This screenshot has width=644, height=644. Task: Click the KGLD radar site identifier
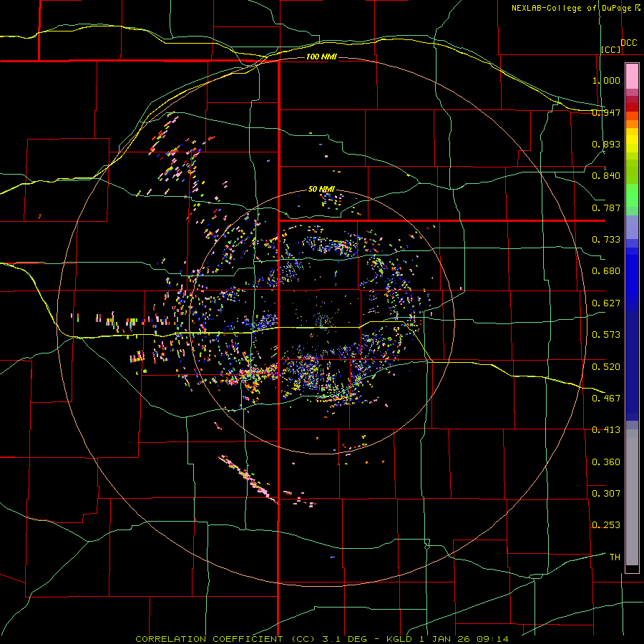tap(399, 639)
